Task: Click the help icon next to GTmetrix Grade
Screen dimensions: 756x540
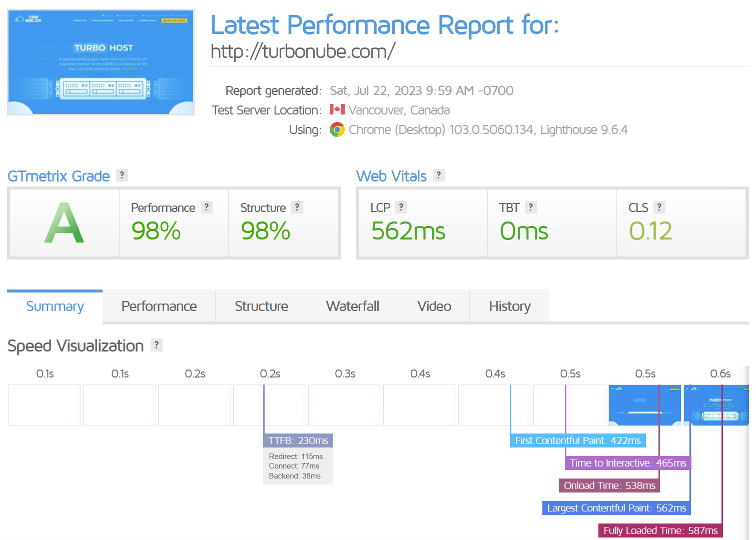Action: (122, 175)
